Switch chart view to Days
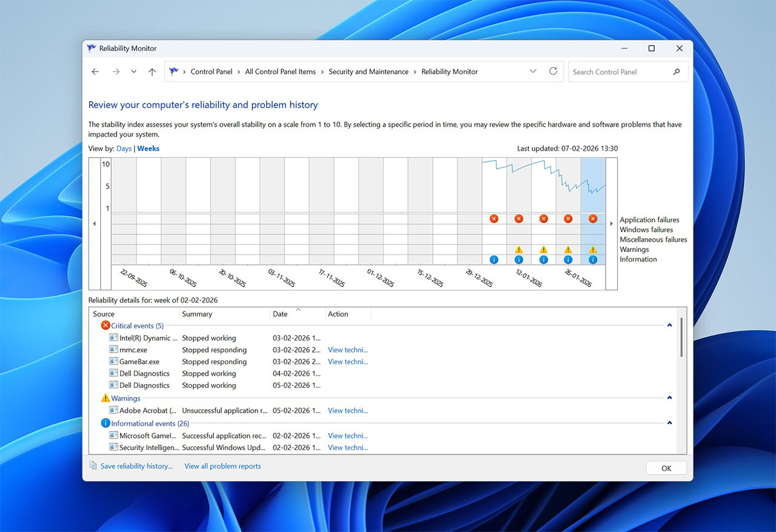Viewport: 776px width, 532px height. coord(124,148)
